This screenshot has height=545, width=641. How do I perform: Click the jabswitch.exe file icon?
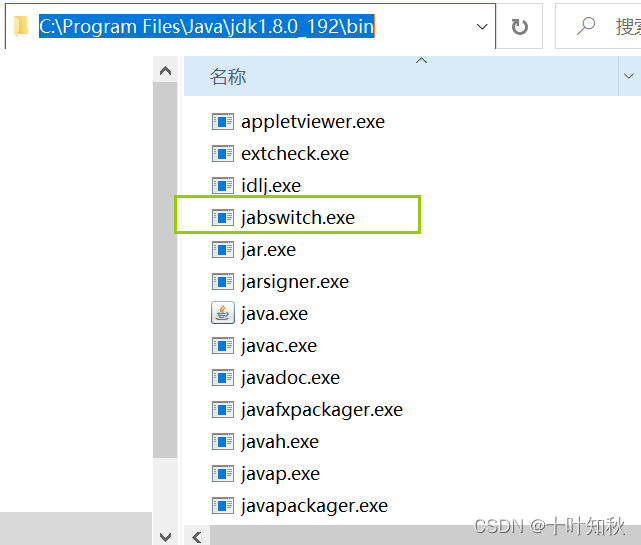[223, 218]
